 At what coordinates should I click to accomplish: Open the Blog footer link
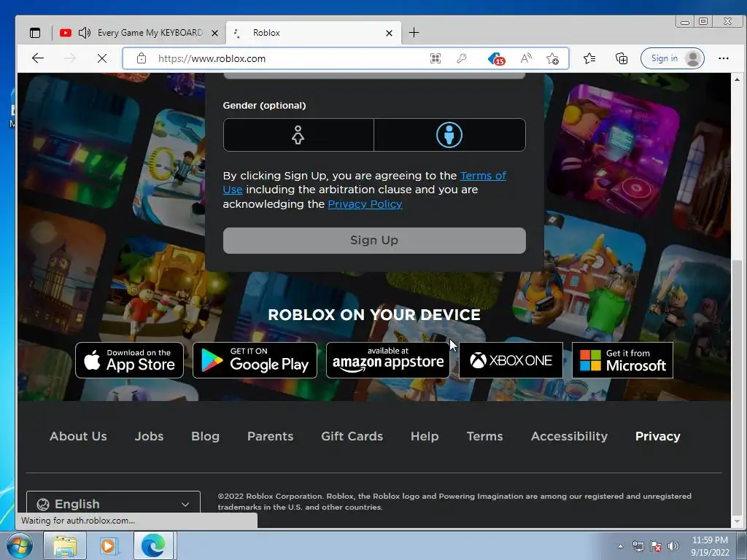[205, 436]
